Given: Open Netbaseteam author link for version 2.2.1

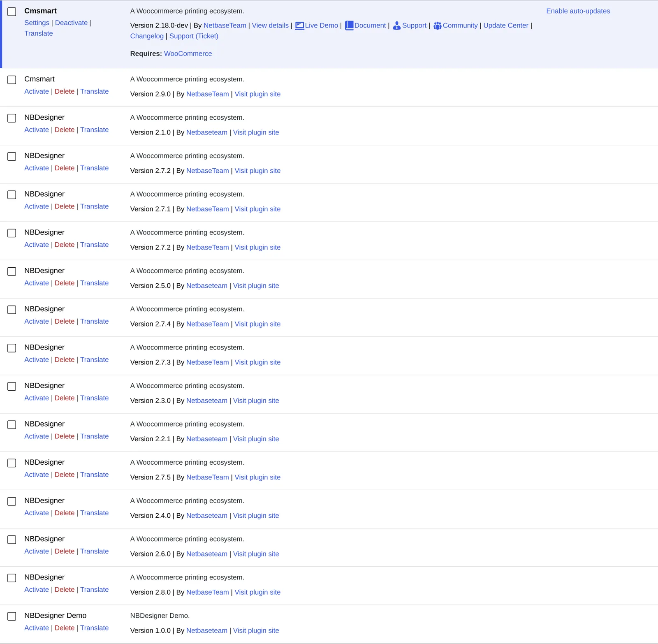Looking at the screenshot, I should tap(206, 439).
